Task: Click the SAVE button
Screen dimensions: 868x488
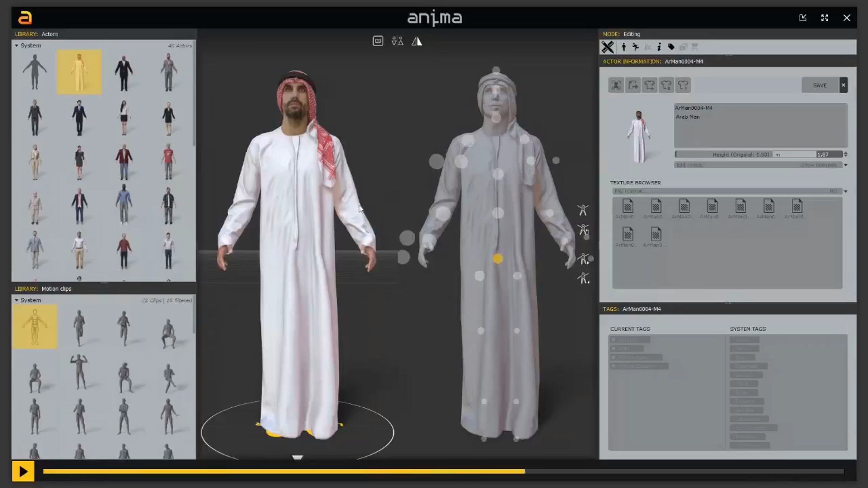Action: pos(820,85)
